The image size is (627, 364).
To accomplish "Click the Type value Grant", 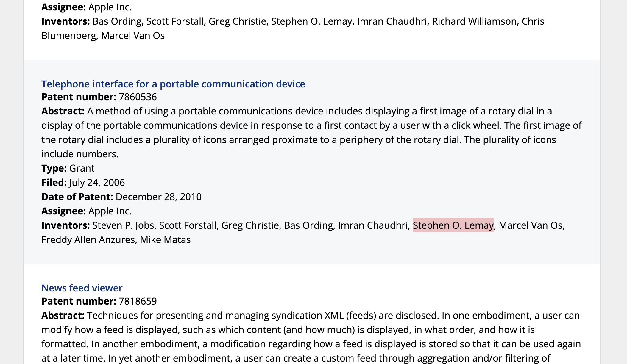I will coord(82,168).
